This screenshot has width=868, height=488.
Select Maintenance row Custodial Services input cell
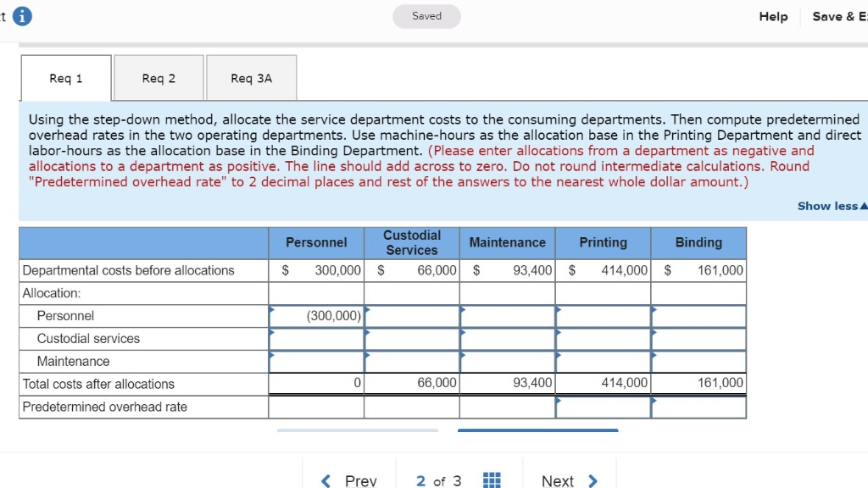pyautogui.click(x=412, y=361)
